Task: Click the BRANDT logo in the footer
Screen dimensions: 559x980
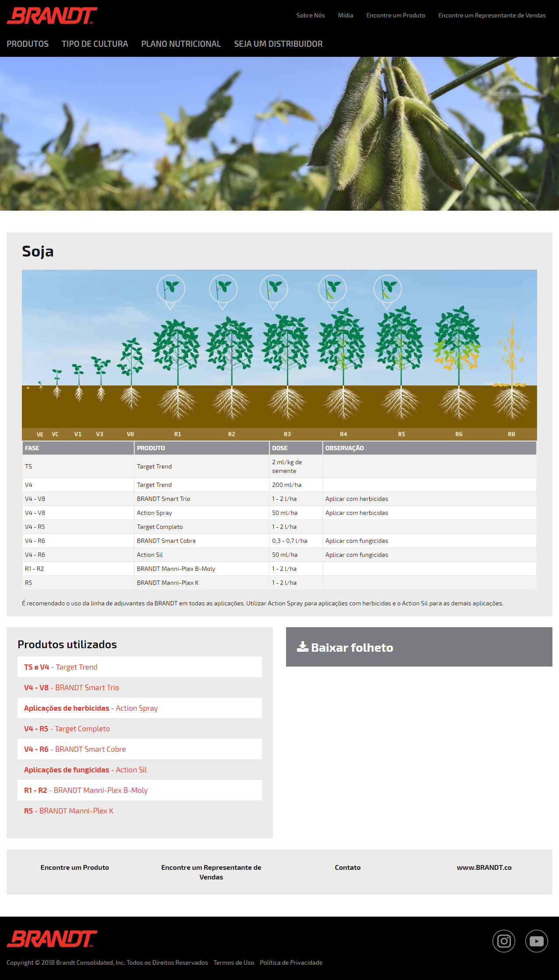Action: (52, 939)
